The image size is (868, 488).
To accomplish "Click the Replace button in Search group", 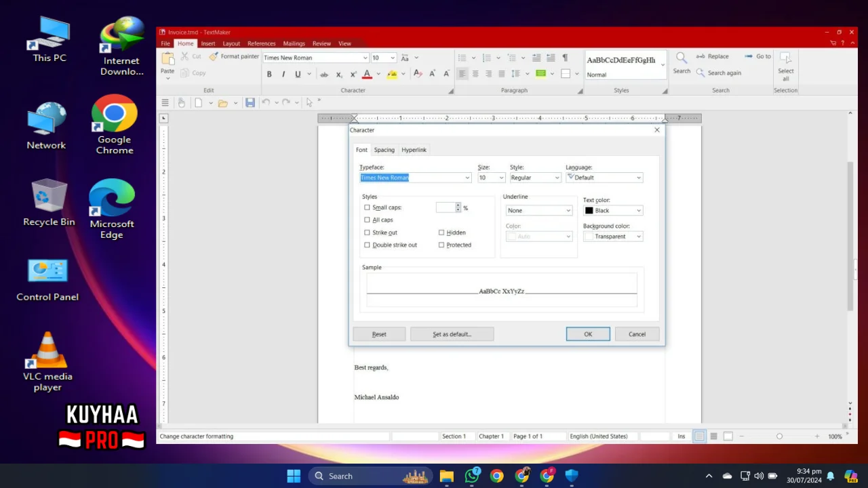I will pyautogui.click(x=712, y=56).
